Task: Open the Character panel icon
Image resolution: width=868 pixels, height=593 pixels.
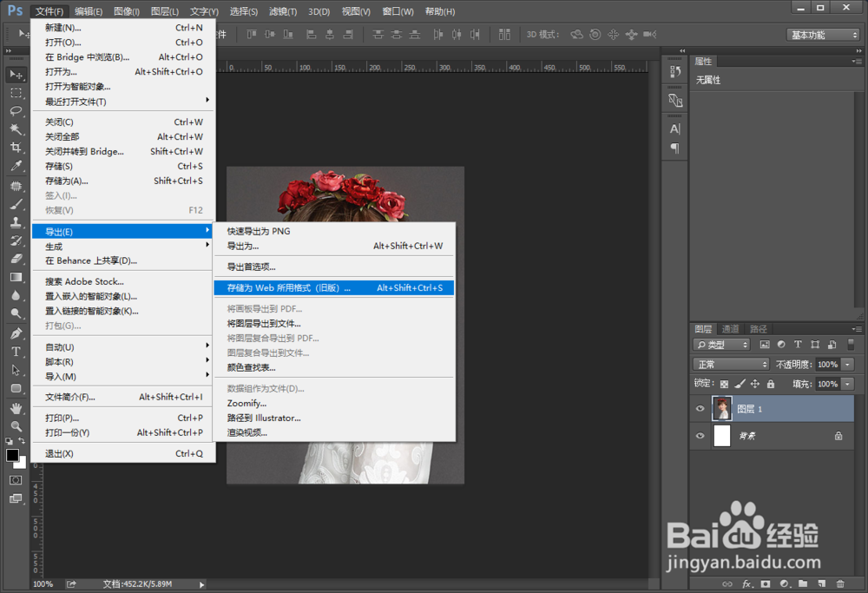Action: (674, 129)
